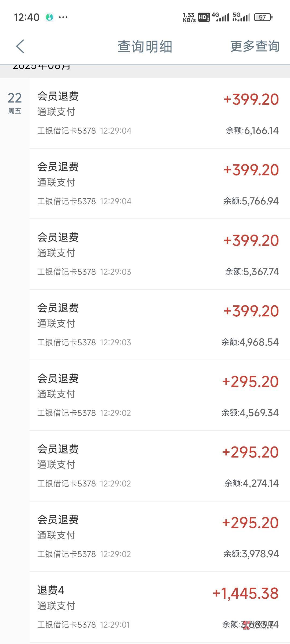Tap the battery indicator in status bar
The width and height of the screenshot is (290, 644).
[263, 17]
